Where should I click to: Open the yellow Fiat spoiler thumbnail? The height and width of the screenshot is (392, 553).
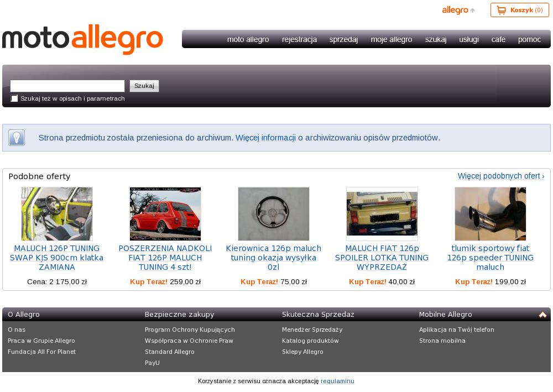(382, 214)
